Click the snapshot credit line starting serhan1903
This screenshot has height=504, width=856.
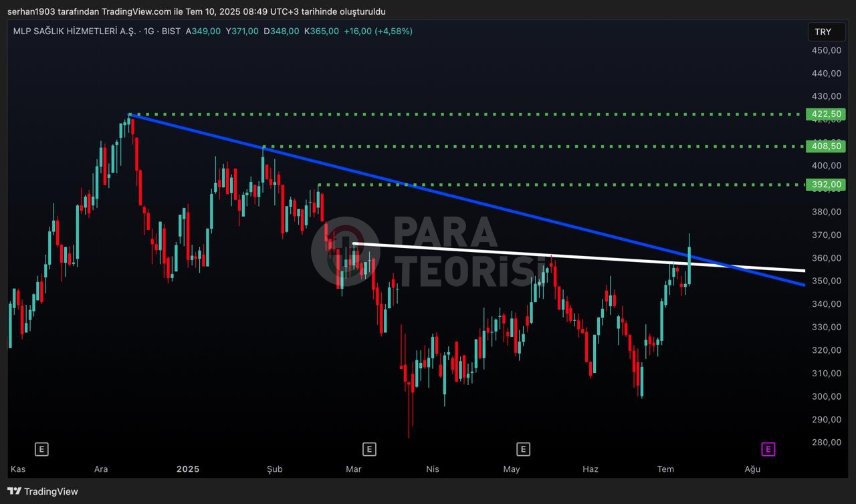pos(197,11)
